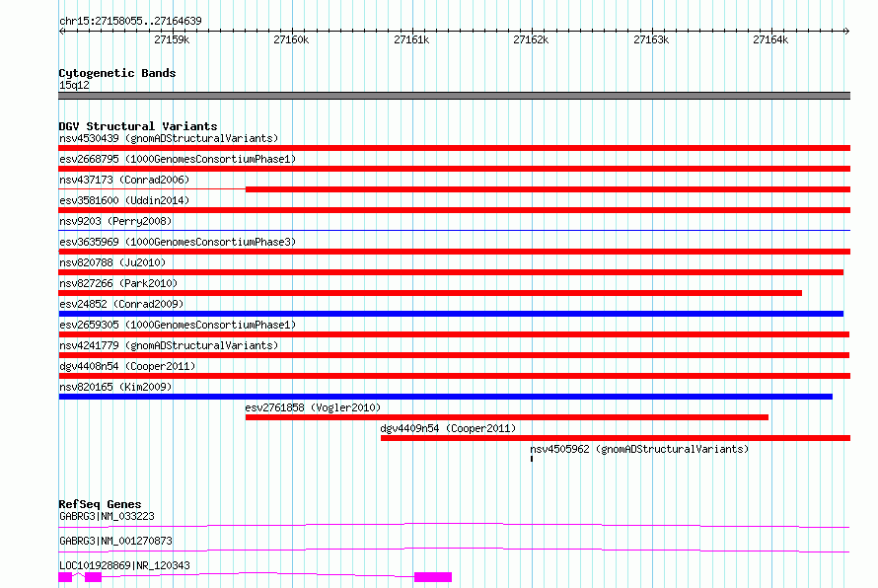Click the 27162k ruler label

pyautogui.click(x=531, y=39)
